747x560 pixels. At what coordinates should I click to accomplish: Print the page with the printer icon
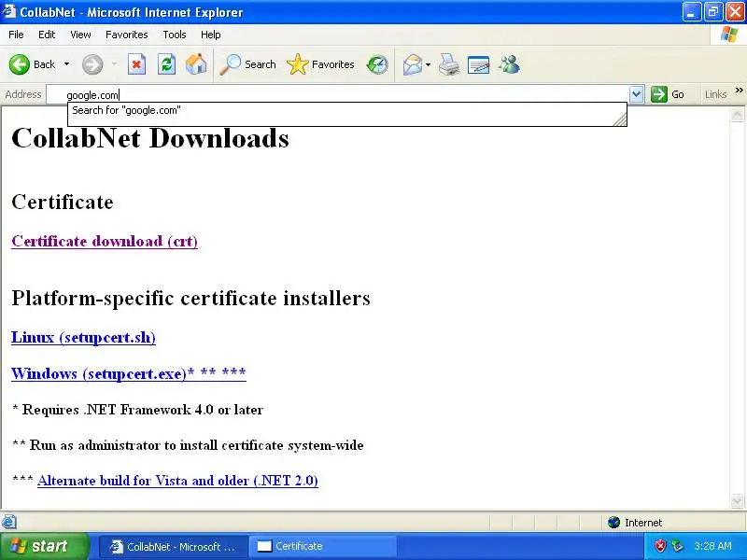coord(449,64)
